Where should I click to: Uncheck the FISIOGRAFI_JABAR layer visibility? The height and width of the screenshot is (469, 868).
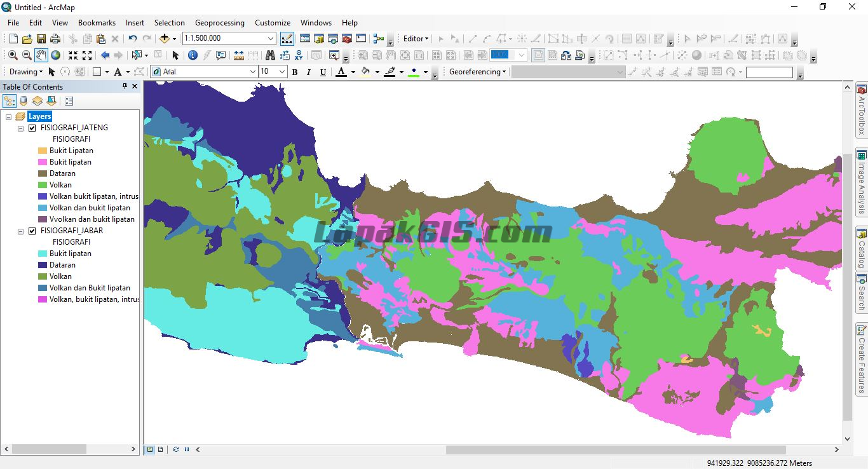[x=31, y=230]
